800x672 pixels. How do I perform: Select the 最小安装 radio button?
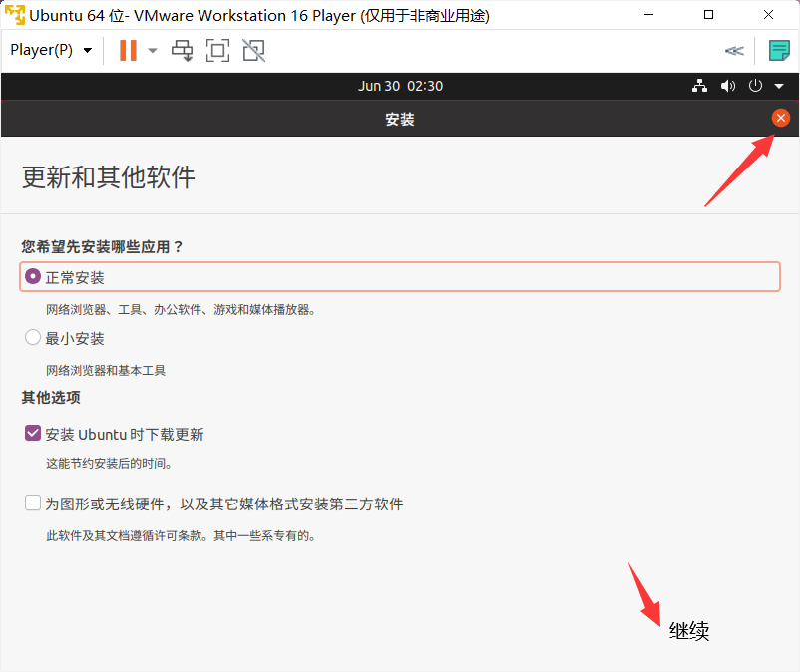coord(33,338)
